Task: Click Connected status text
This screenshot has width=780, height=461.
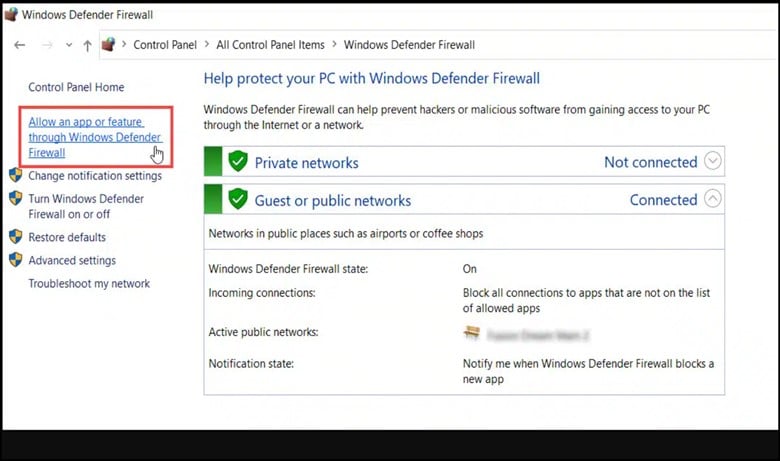Action: click(664, 200)
